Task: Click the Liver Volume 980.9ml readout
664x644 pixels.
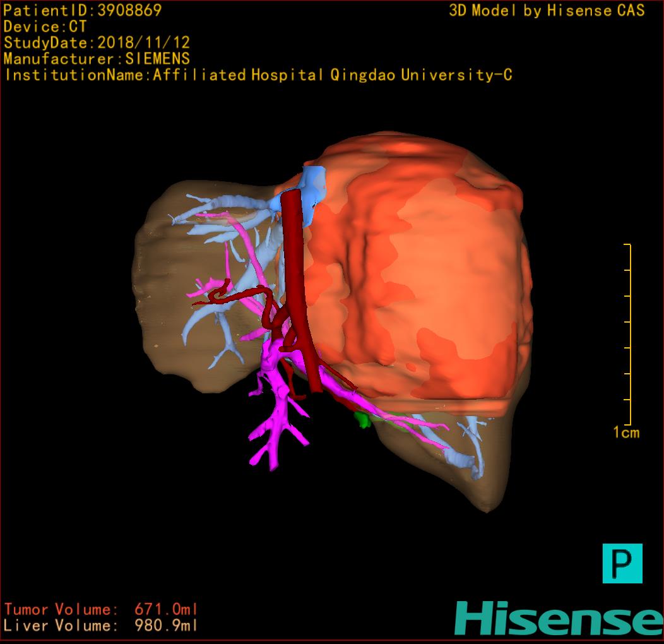Action: pyautogui.click(x=101, y=626)
